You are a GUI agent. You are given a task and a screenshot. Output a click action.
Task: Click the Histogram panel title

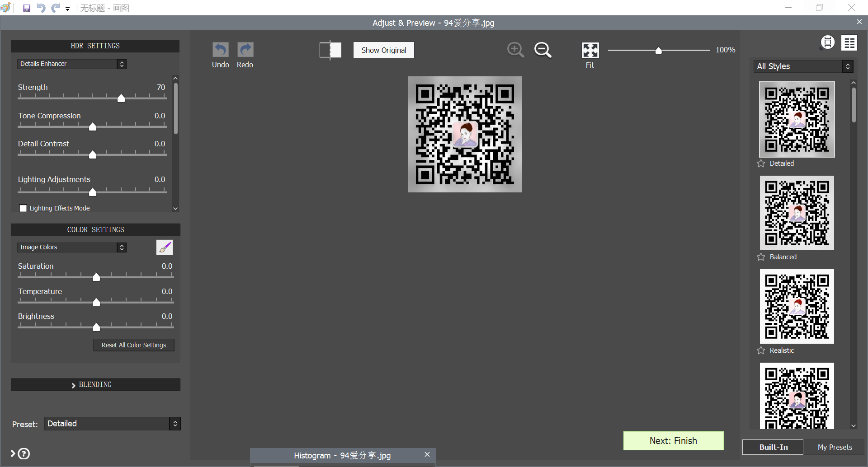pos(342,456)
